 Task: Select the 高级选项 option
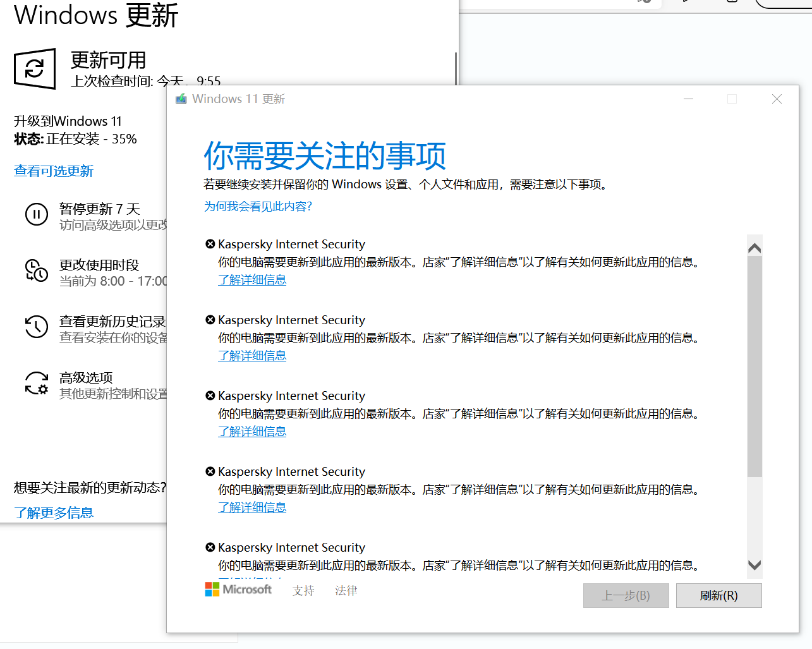click(x=95, y=385)
